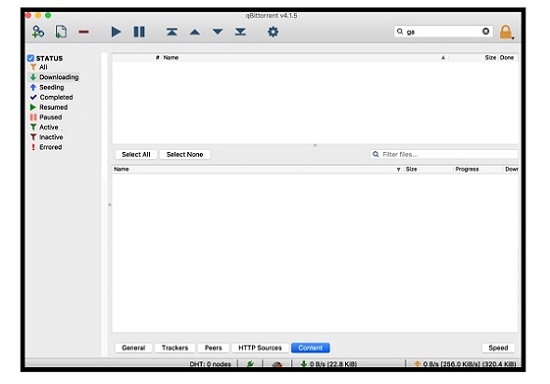Select the Errored status filter
Screen dimensions: 550x384
tap(46, 147)
